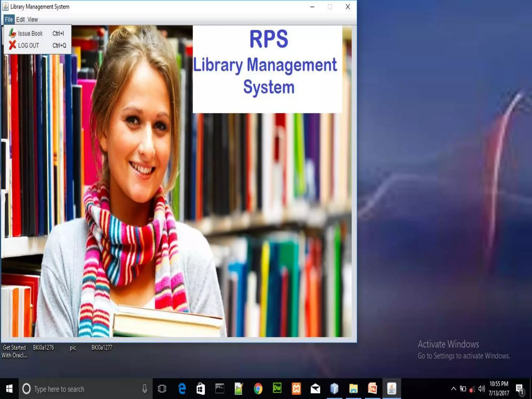Image resolution: width=532 pixels, height=399 pixels.
Task: Open File Explorer from the taskbar
Action: point(353,389)
